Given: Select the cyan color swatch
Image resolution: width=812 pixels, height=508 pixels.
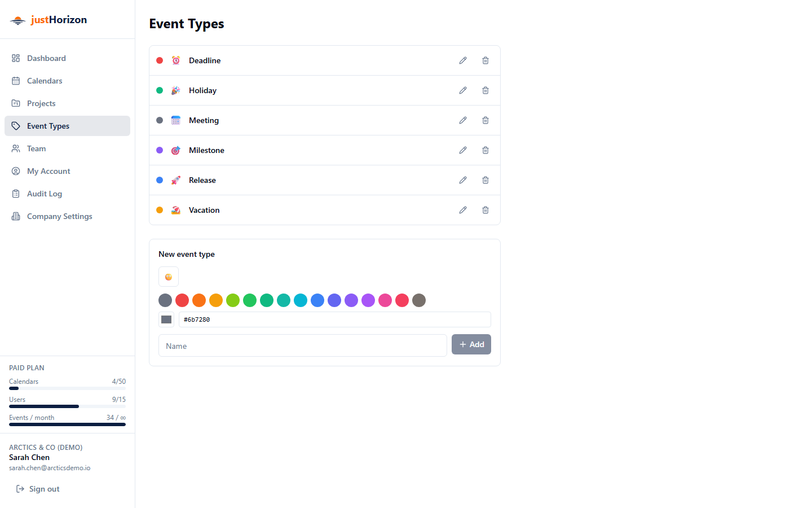Looking at the screenshot, I should click(301, 300).
